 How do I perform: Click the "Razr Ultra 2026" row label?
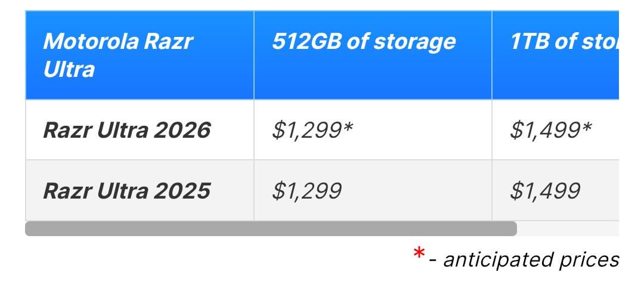[x=126, y=130]
